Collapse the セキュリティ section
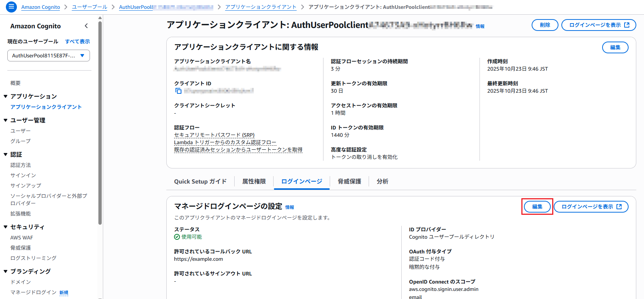Viewport: 644px width, 299px height. 6,227
